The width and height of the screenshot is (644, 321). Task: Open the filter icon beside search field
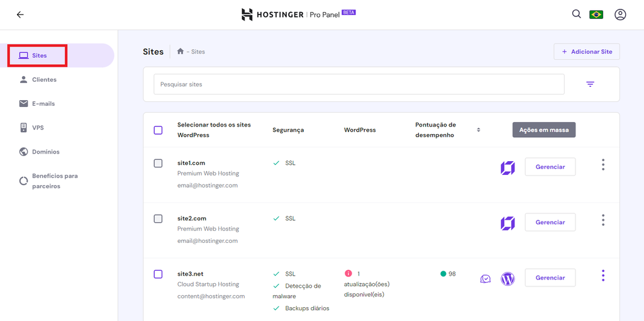pos(590,84)
